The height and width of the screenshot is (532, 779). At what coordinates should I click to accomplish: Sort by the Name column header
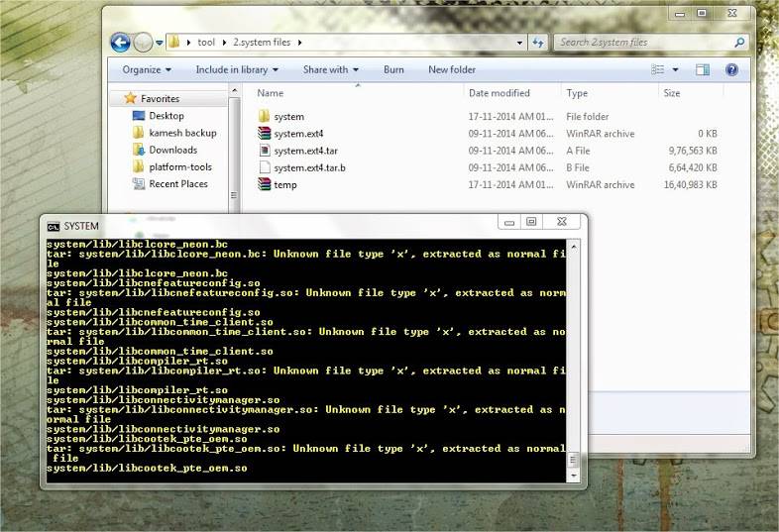[270, 93]
